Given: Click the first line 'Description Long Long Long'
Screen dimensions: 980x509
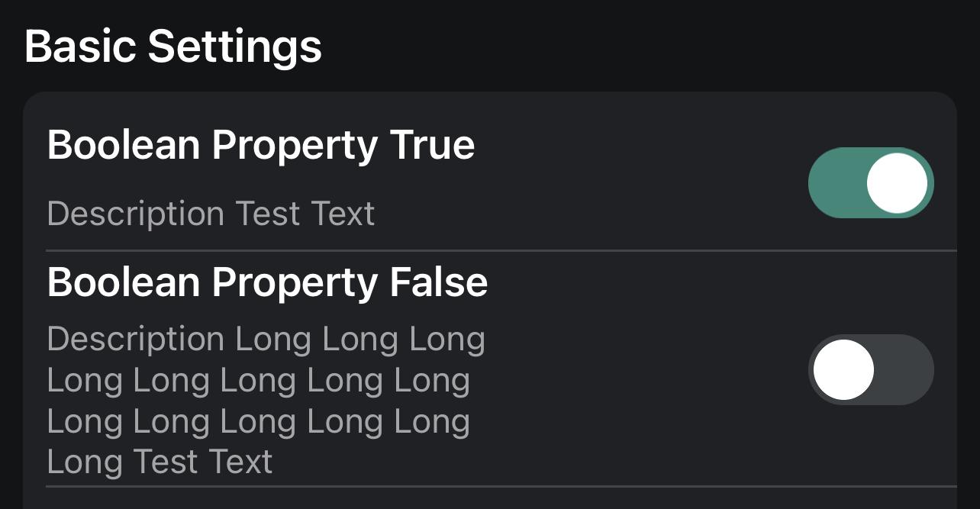Looking at the screenshot, I should click(266, 339).
